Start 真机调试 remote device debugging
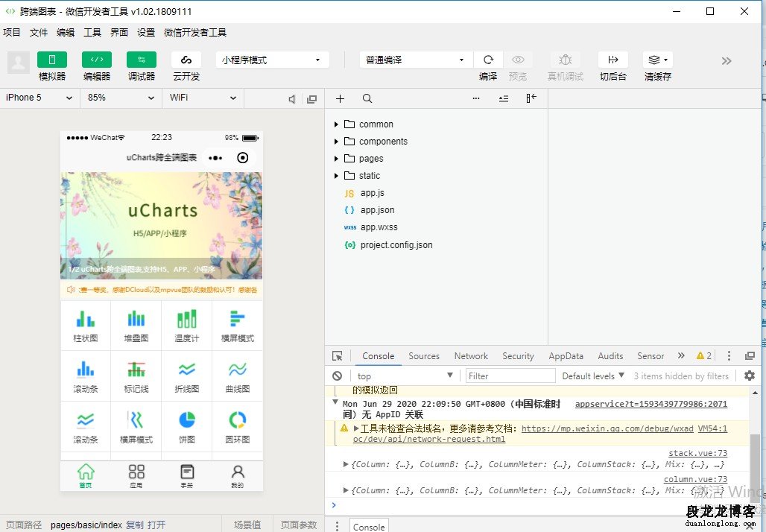766x532 pixels. tap(566, 60)
